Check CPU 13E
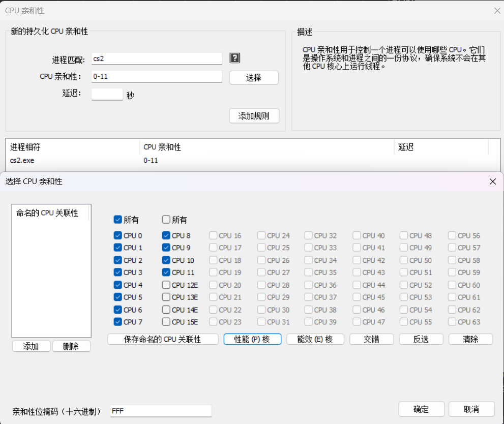Image resolution: width=504 pixels, height=424 pixels. pyautogui.click(x=166, y=297)
